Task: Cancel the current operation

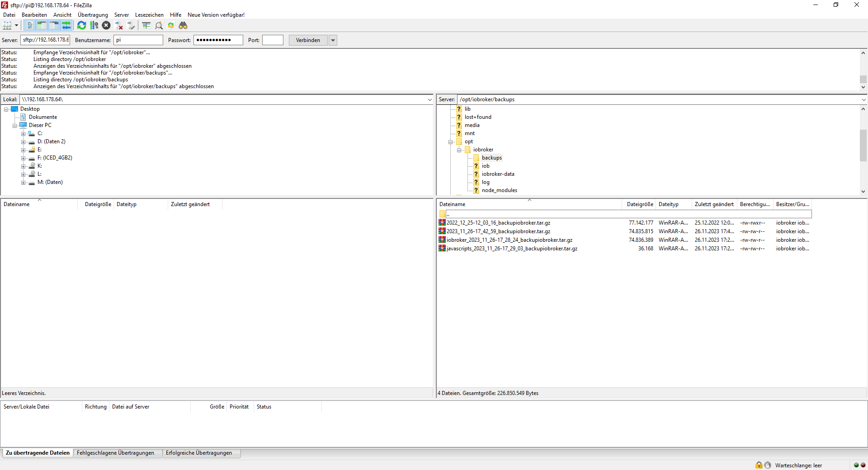Action: (106, 26)
